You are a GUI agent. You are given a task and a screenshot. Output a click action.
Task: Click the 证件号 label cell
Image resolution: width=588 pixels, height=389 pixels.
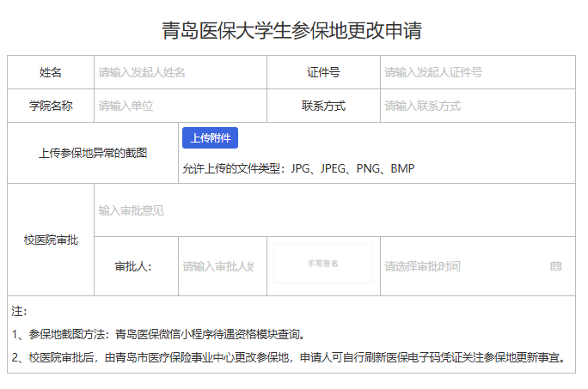coord(323,72)
